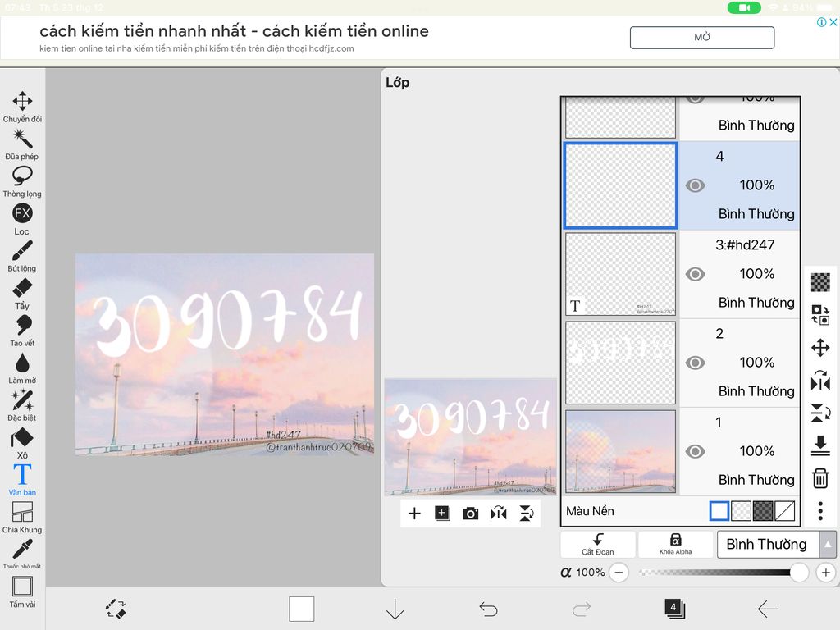Select the Đặc biệt special tool
Image resolution: width=840 pixels, height=630 pixels.
[22, 405]
